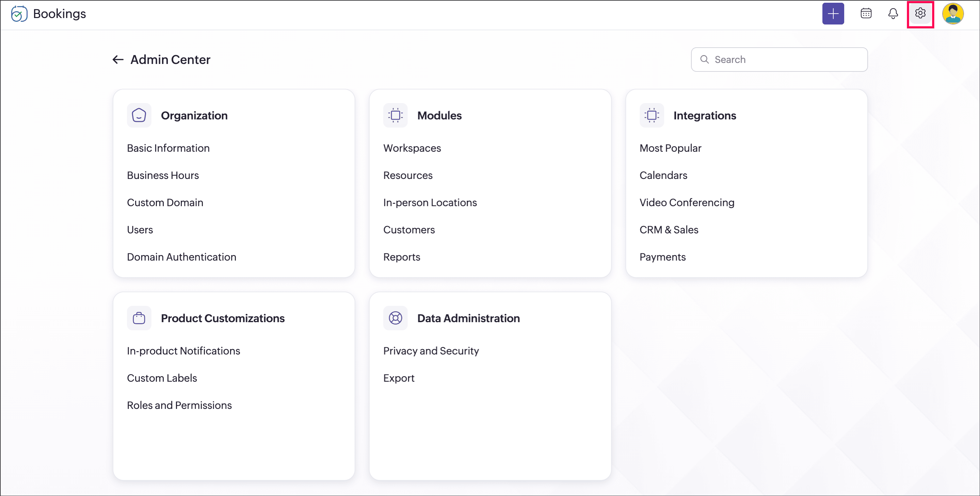Select Payments under Integrations
The width and height of the screenshot is (980, 496).
point(662,257)
